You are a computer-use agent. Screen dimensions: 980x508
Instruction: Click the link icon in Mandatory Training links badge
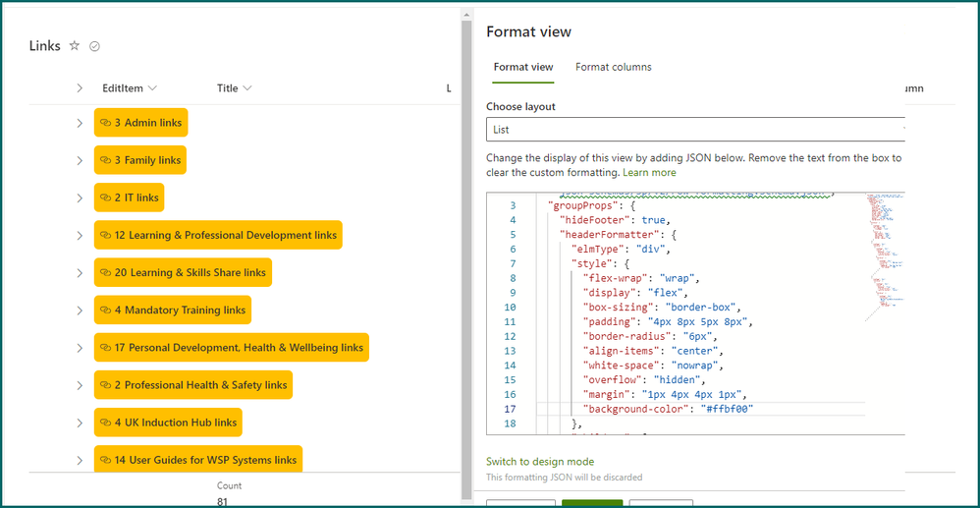(x=105, y=310)
